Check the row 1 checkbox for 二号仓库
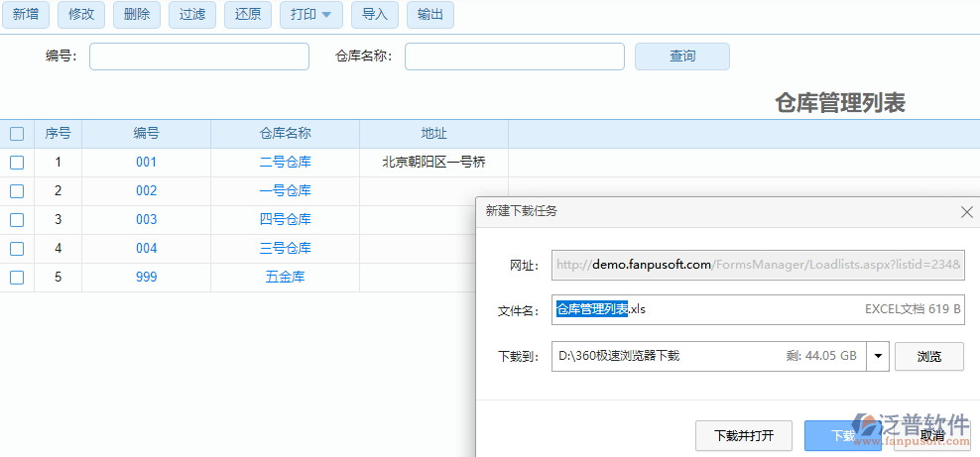Viewport: 980px width, 457px height. [x=17, y=163]
